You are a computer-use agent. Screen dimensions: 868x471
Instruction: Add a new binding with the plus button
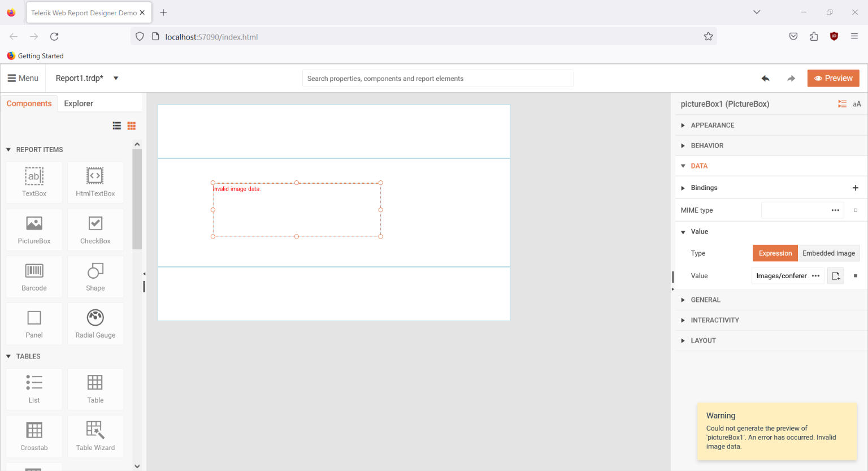point(855,187)
